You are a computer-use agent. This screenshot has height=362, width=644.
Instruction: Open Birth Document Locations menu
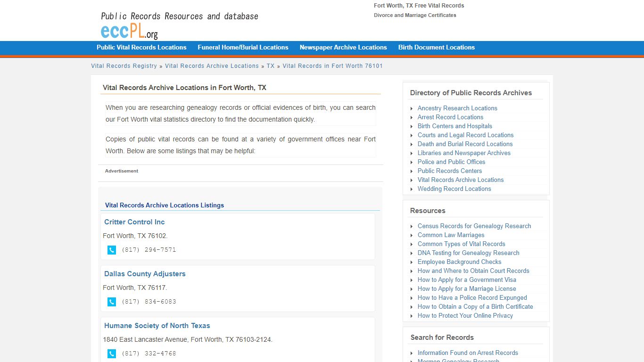click(437, 47)
